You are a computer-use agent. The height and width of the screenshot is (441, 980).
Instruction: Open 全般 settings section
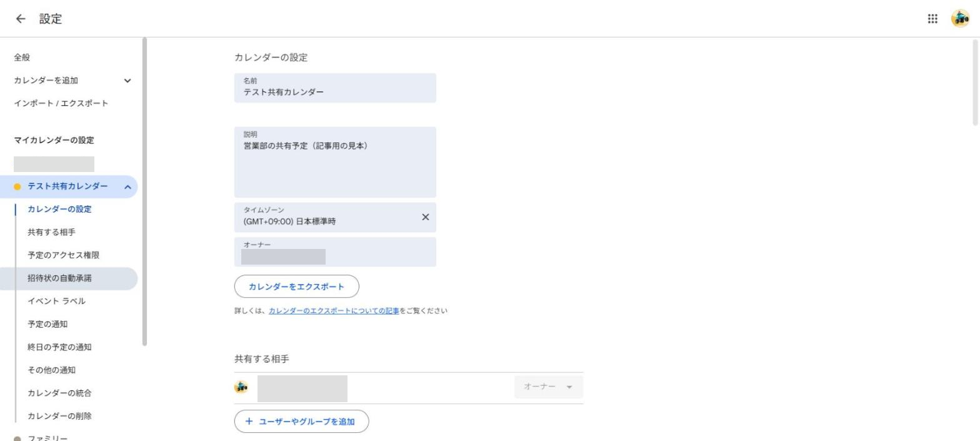pyautogui.click(x=22, y=58)
